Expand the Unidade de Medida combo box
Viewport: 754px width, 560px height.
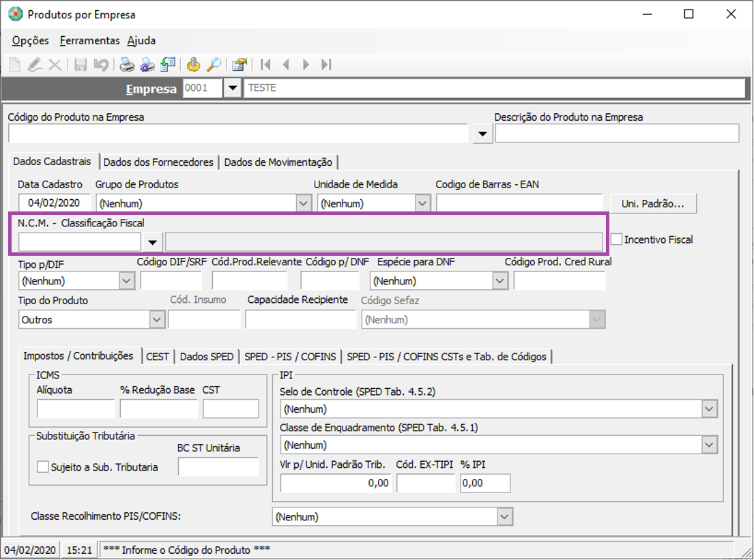pos(422,203)
